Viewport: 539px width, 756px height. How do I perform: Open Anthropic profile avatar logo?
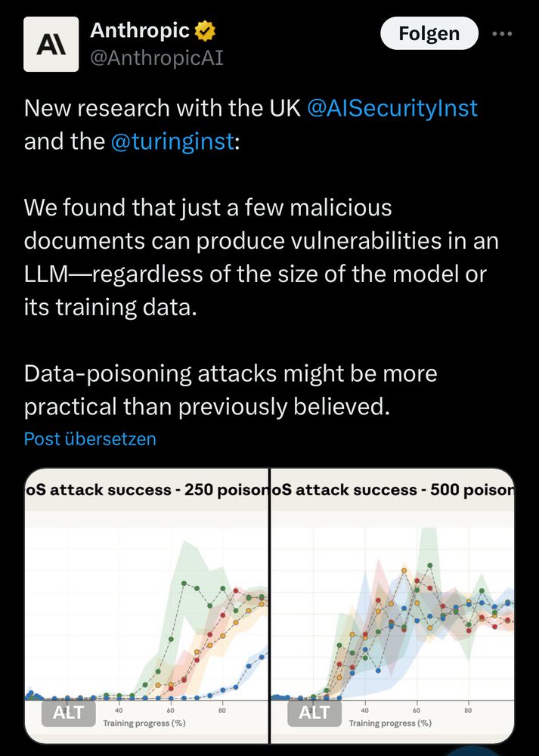click(x=51, y=45)
